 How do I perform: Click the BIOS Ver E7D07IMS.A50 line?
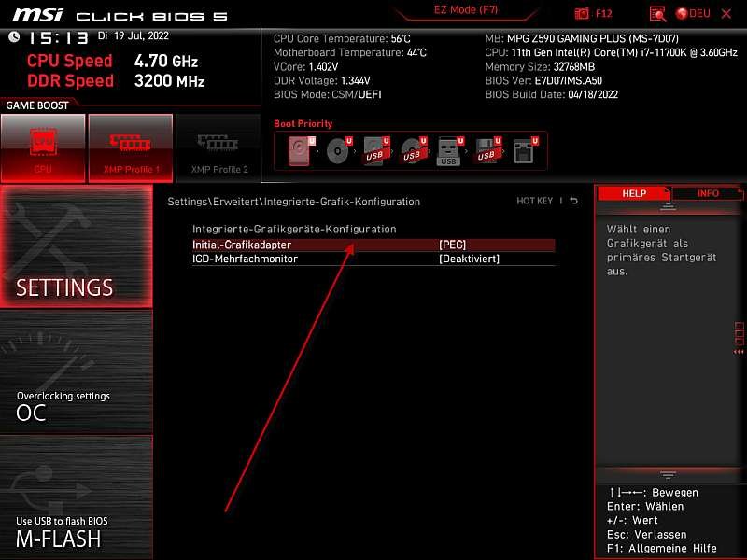(x=543, y=80)
